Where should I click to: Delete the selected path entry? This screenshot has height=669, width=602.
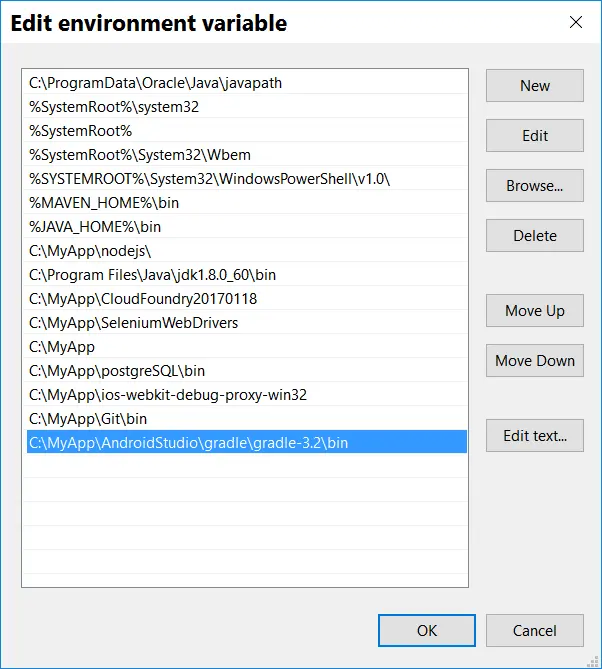[x=535, y=236]
